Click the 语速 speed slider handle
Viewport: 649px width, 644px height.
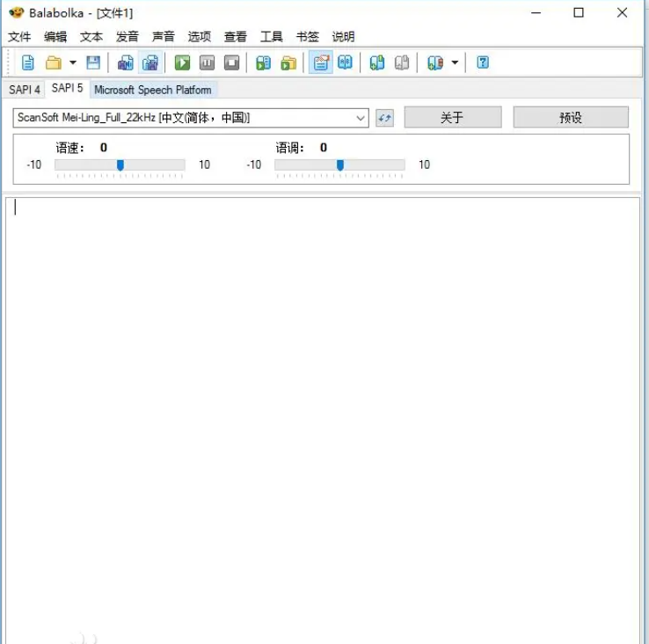[x=120, y=165]
